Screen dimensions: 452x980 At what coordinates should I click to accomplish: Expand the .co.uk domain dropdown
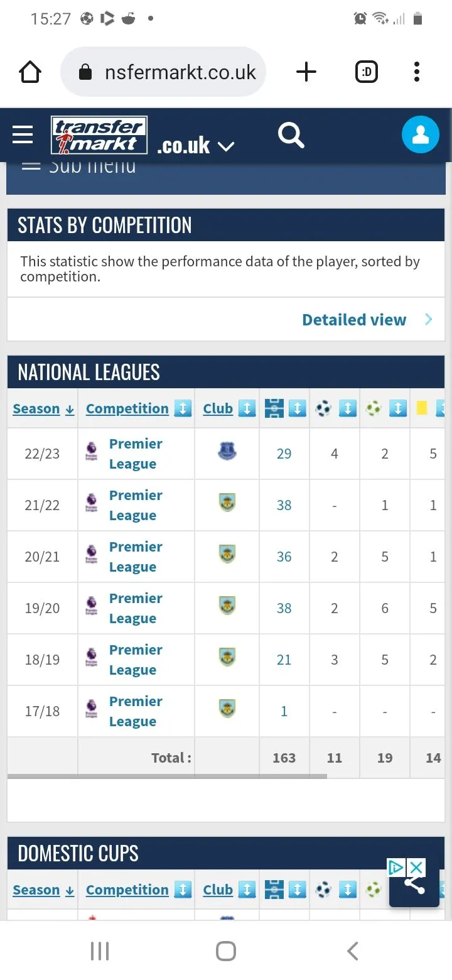(225, 147)
